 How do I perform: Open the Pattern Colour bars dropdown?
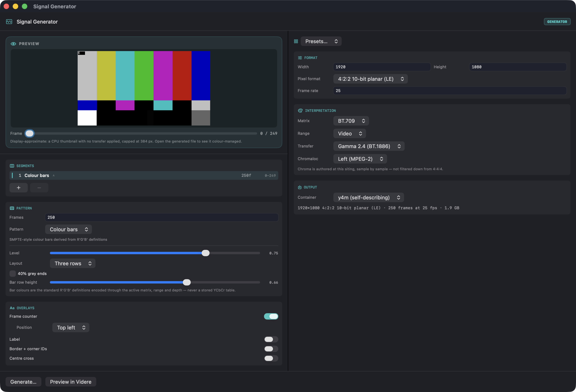[68, 229]
